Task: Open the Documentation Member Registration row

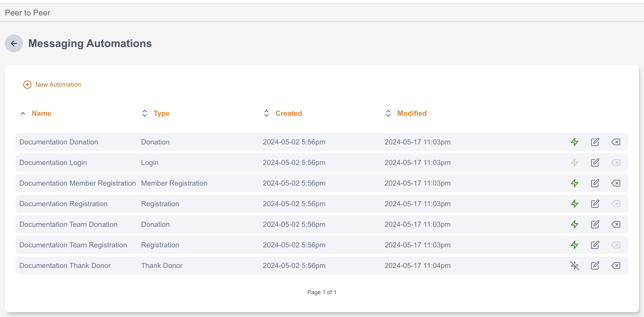Action: pyautogui.click(x=77, y=183)
